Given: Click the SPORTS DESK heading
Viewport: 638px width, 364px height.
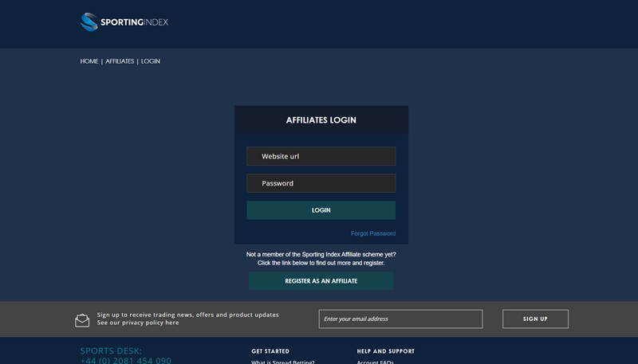Looking at the screenshot, I should [111, 350].
